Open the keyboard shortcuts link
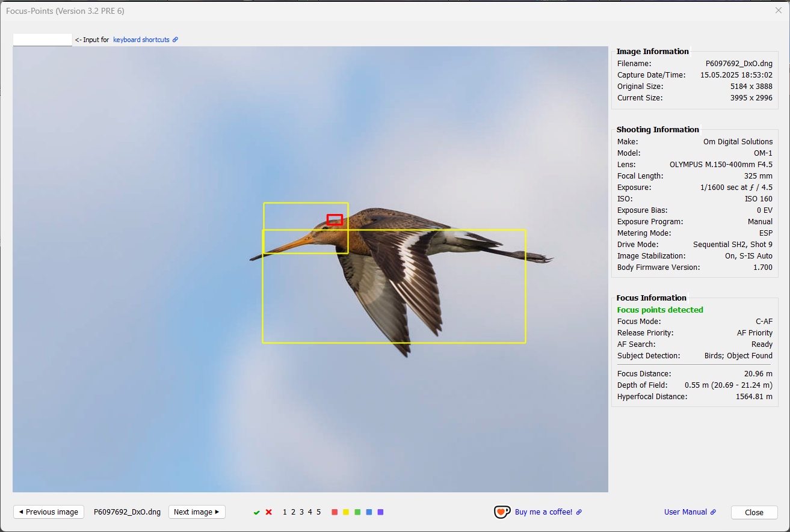 (x=141, y=40)
